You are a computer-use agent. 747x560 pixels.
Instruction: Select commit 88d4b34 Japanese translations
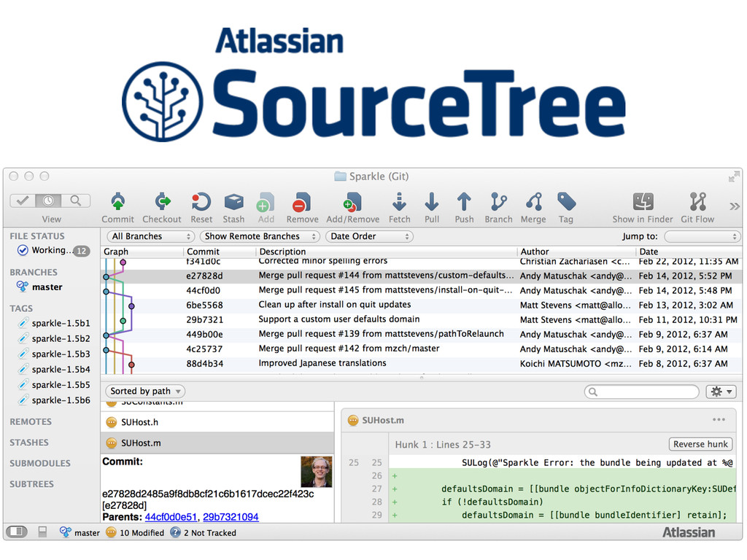click(x=421, y=363)
